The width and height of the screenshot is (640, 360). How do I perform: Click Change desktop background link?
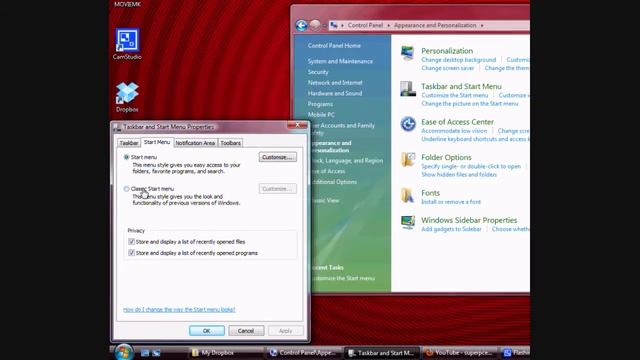click(458, 60)
